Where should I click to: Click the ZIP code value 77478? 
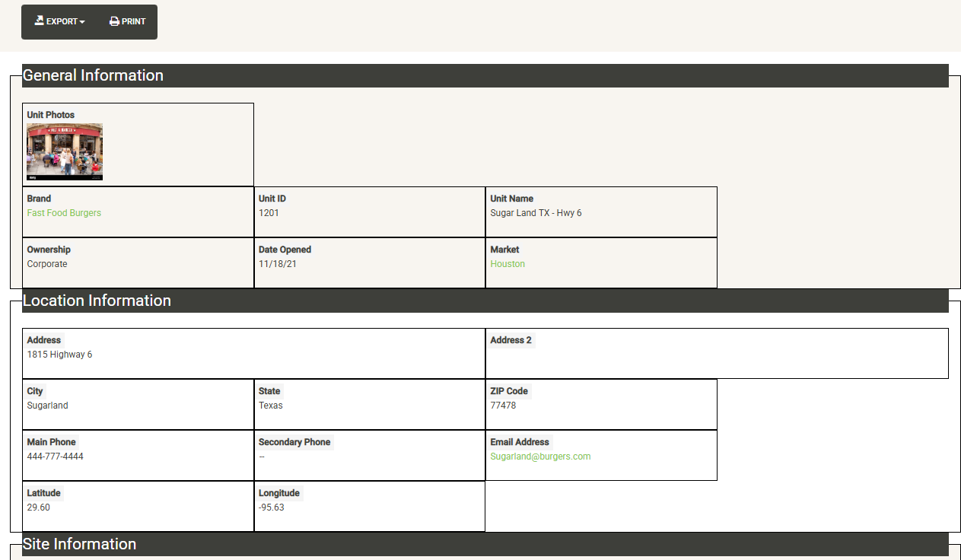click(x=503, y=406)
